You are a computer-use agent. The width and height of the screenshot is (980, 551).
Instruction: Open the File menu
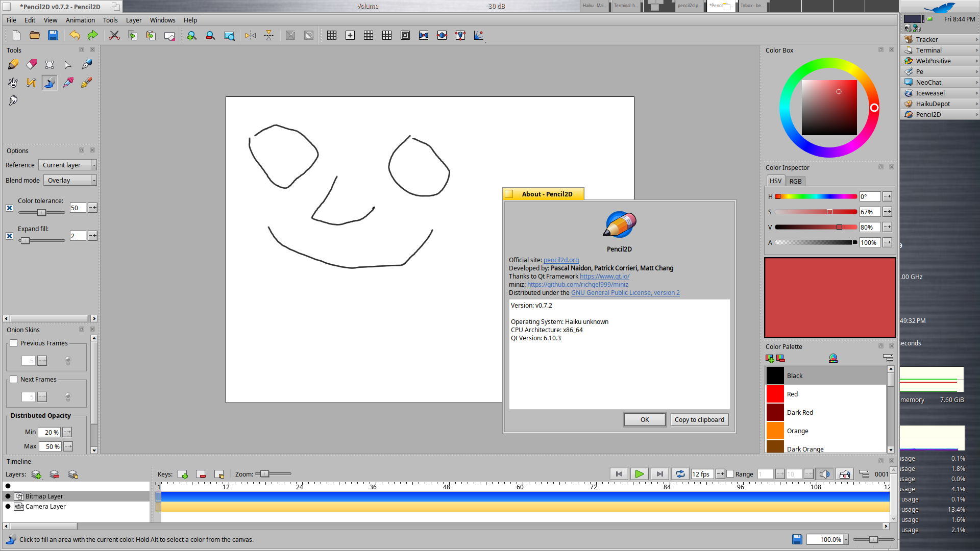11,20
